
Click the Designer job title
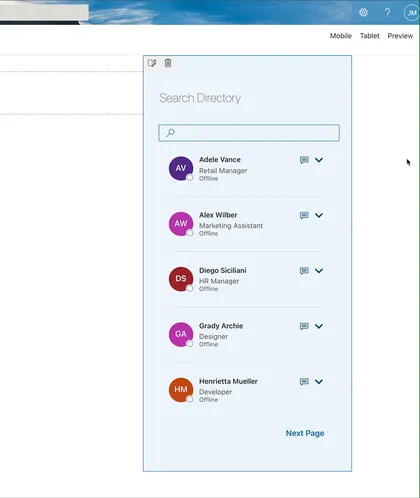[x=213, y=336]
